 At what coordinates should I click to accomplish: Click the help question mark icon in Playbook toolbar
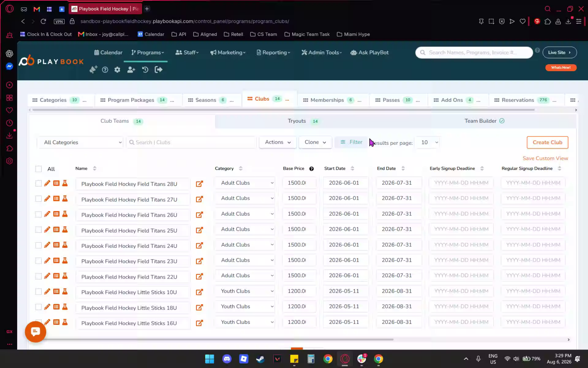[105, 70]
